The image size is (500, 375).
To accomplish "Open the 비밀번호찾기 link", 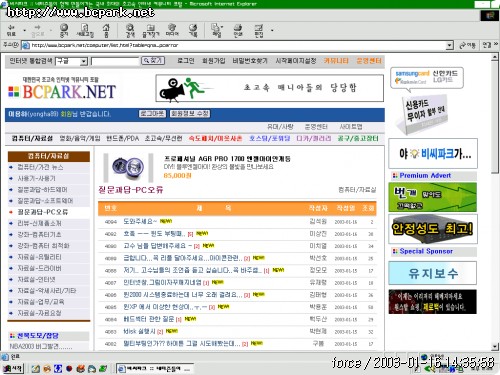I will click(250, 61).
